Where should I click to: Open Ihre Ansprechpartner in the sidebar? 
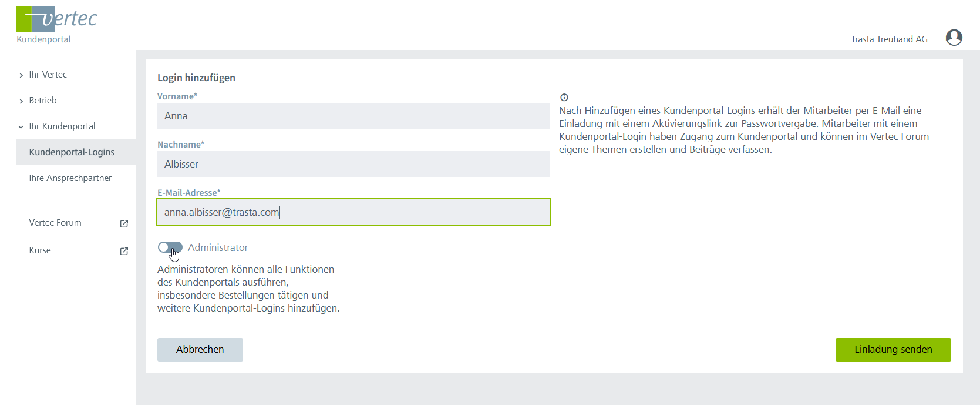pos(70,178)
